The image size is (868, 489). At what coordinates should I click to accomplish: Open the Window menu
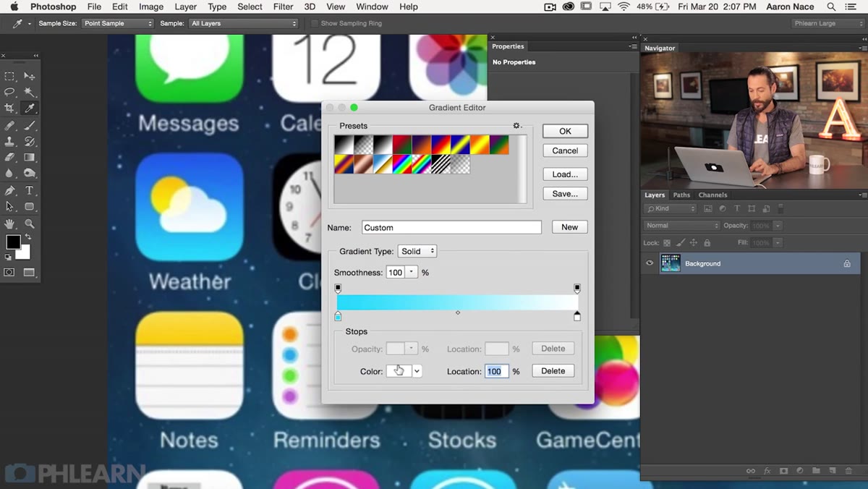[x=372, y=7]
